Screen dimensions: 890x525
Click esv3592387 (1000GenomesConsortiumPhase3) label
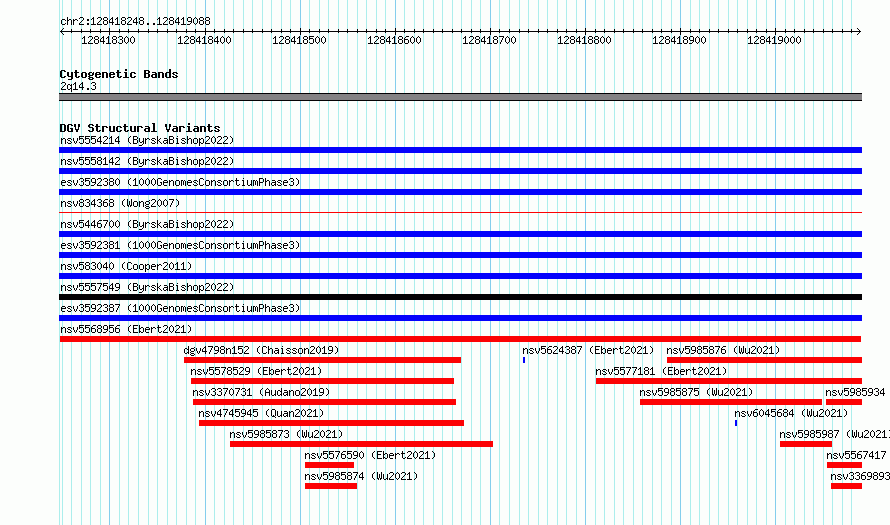[180, 308]
